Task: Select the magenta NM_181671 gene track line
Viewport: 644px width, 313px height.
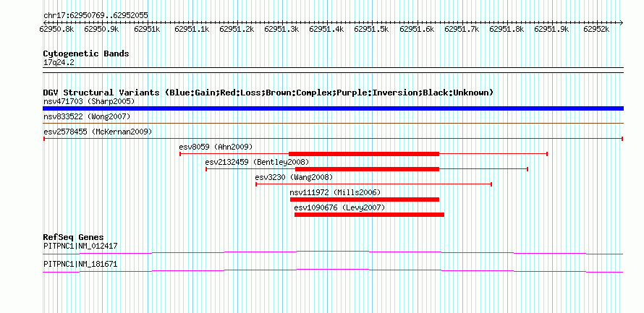Action: point(333,271)
